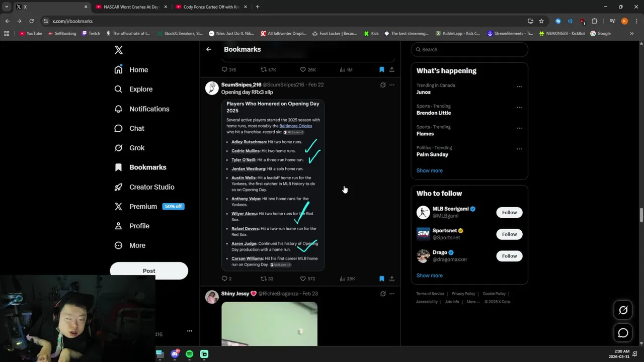The height and width of the screenshot is (362, 644).
Task: Open Grok icon on Shiny Jessy post
Action: click(383, 294)
